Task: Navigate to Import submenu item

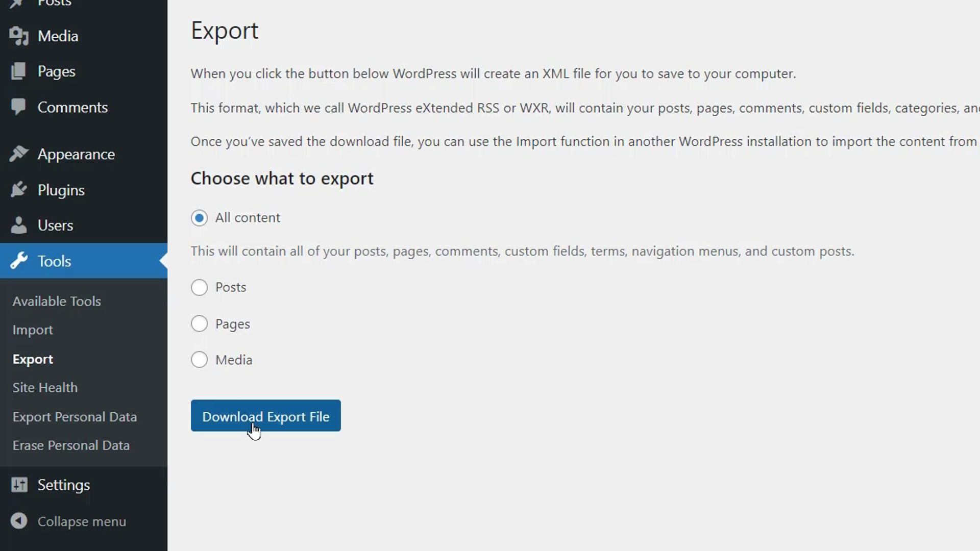Action: click(32, 330)
